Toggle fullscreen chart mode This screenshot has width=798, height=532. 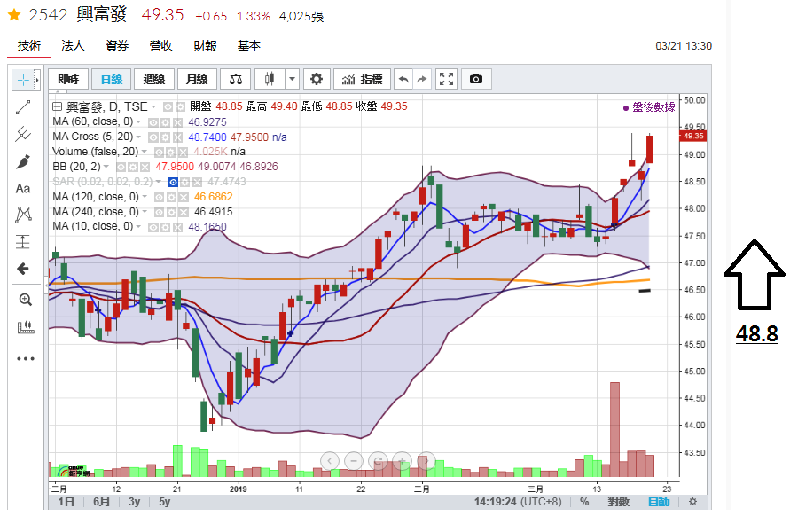coord(446,79)
